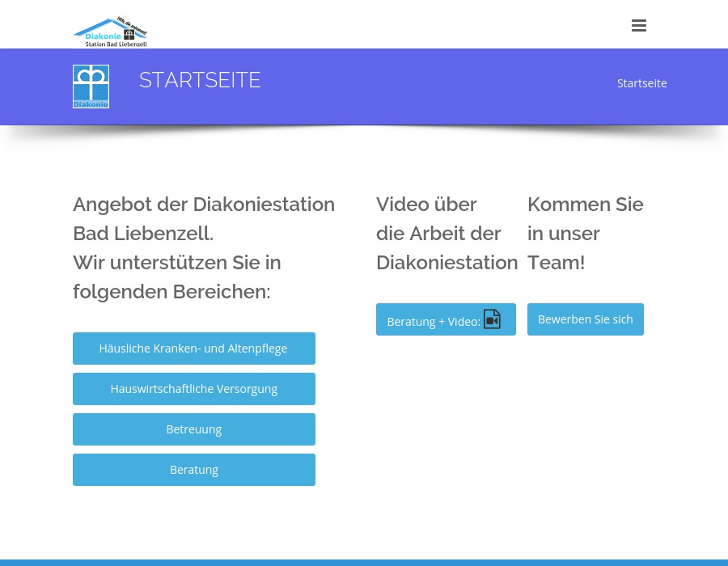Play the Beratung + Video content
This screenshot has height=566, width=728.
446,319
